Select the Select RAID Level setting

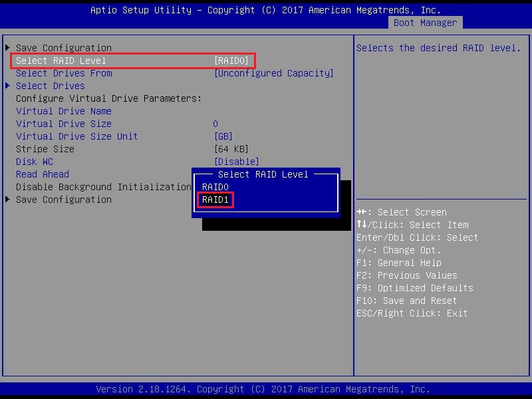pos(61,61)
